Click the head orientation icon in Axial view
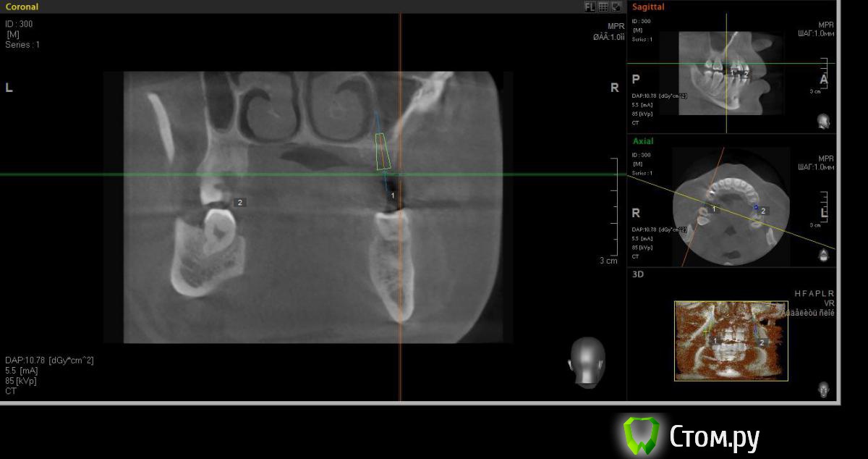The image size is (868, 459). click(x=823, y=256)
